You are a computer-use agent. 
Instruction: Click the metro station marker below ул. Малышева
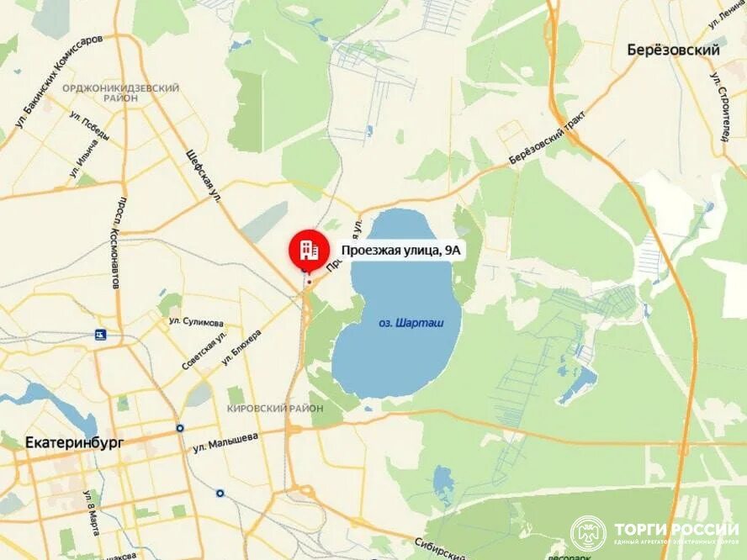pyautogui.click(x=220, y=494)
